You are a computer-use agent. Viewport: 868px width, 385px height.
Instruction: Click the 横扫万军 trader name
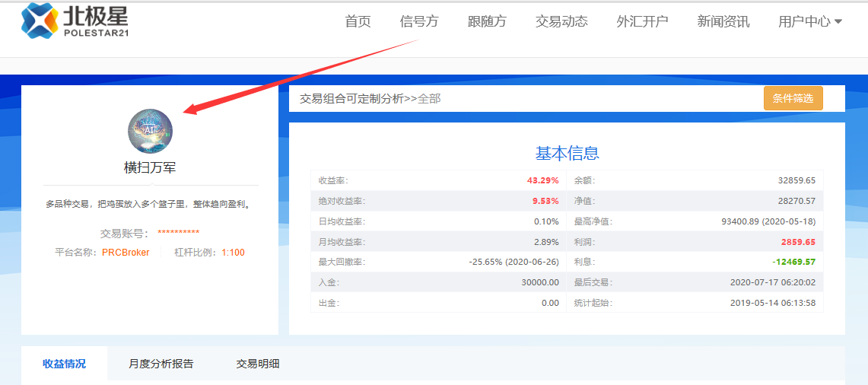(x=150, y=167)
